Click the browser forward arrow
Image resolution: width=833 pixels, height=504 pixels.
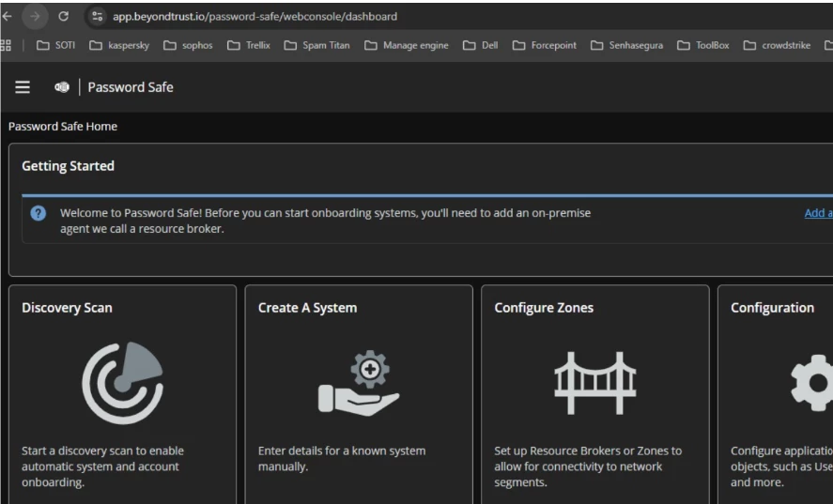pyautogui.click(x=35, y=17)
